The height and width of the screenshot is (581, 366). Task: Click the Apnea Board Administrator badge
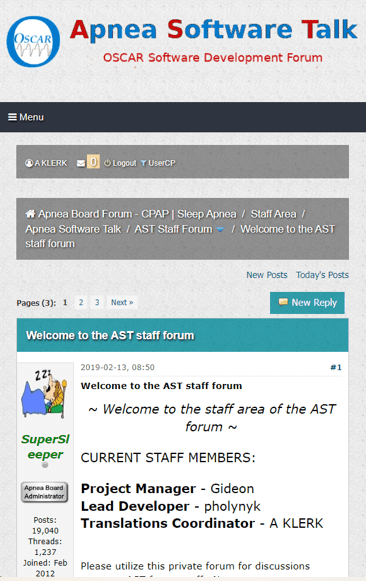click(44, 492)
